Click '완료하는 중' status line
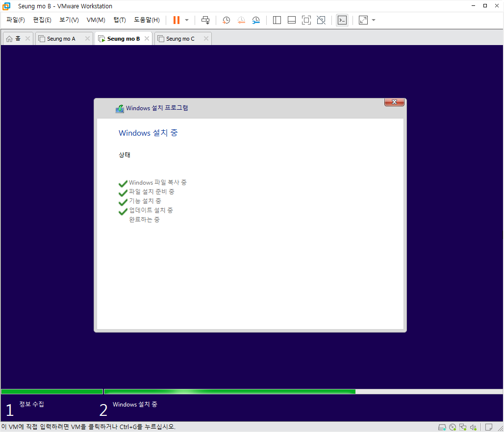 144,220
